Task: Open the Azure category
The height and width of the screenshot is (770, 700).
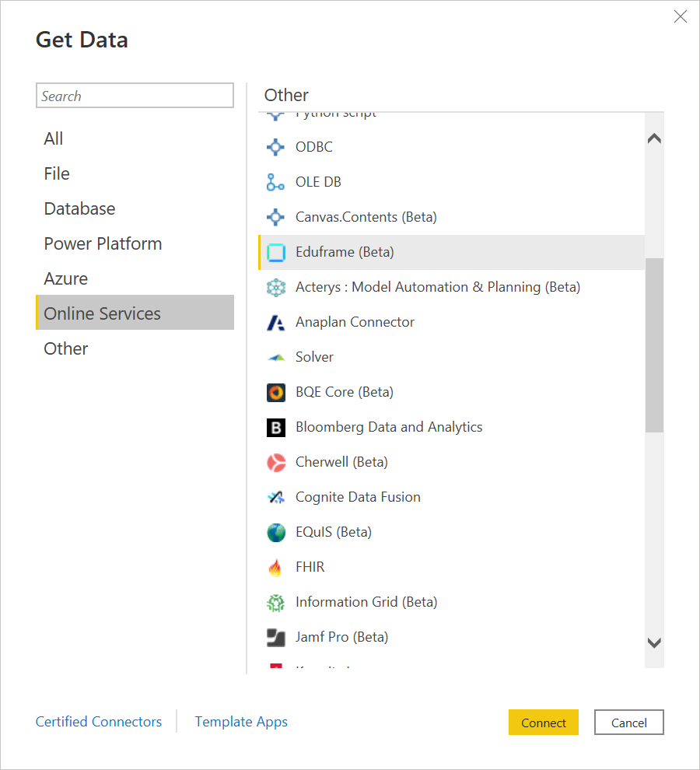Action: click(x=65, y=278)
